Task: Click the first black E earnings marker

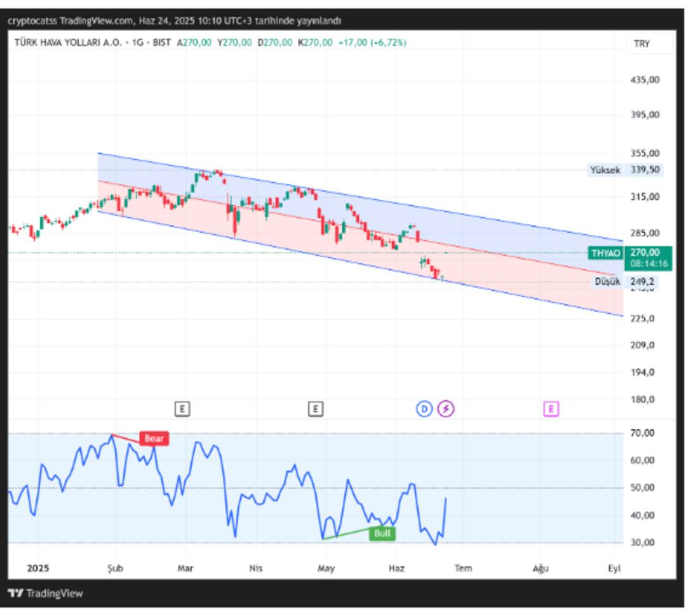Action: click(182, 409)
